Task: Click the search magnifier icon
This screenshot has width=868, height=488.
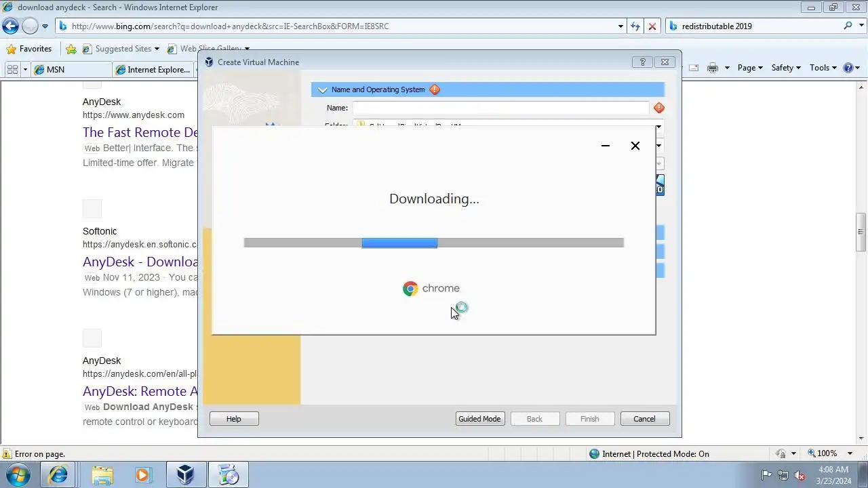Action: click(848, 26)
